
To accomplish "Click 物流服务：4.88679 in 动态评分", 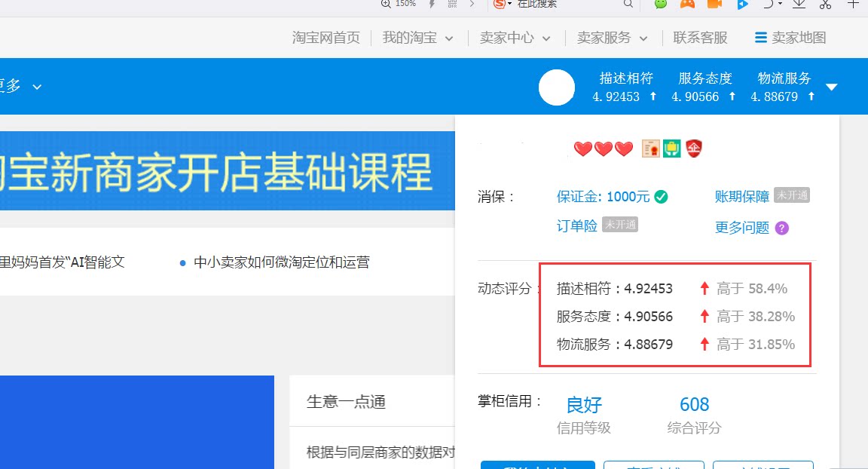I will [615, 345].
